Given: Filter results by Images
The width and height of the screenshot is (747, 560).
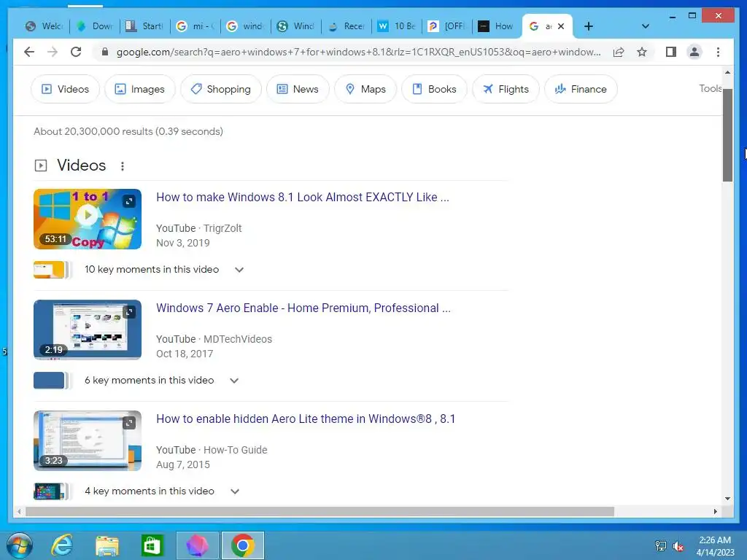Looking at the screenshot, I should 139,89.
